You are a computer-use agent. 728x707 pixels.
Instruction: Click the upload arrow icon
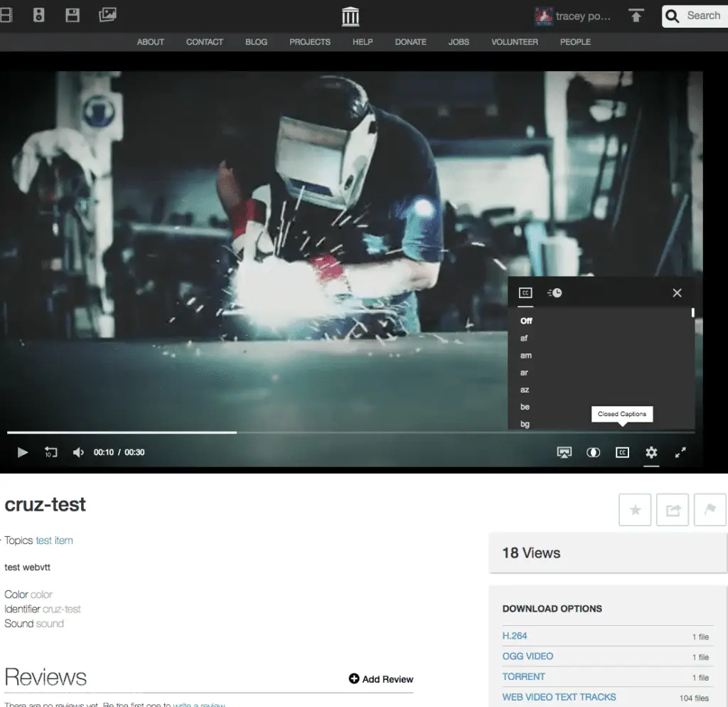click(x=636, y=16)
